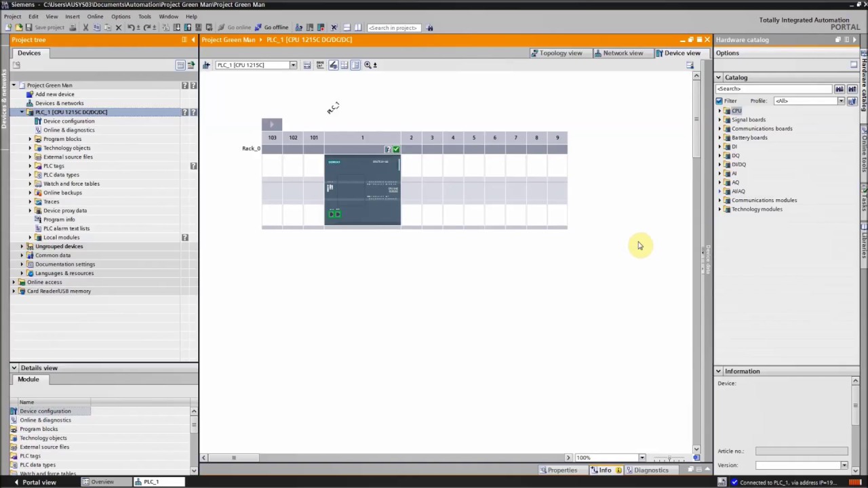This screenshot has width=868, height=488.
Task: Click the Redo arrow icon
Action: pyautogui.click(x=147, y=28)
